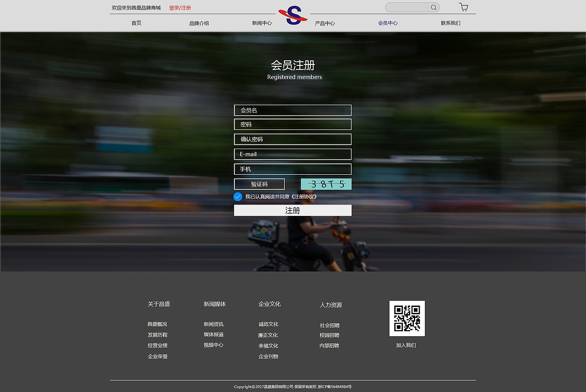Focus the 验证码 input field
This screenshot has width=586, height=392.
(x=259, y=184)
